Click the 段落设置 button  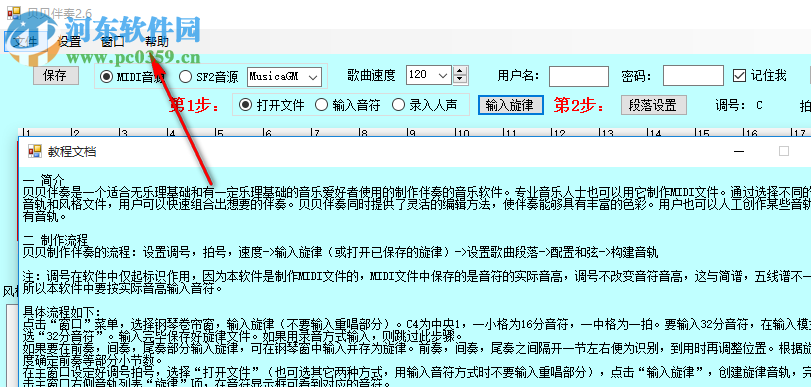click(x=653, y=105)
